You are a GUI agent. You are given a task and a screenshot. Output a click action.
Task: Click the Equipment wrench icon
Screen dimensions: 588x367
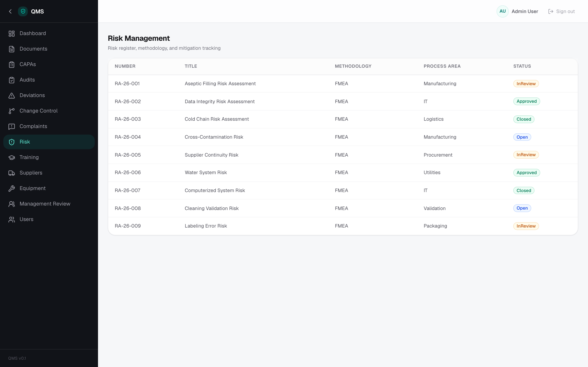coord(12,188)
